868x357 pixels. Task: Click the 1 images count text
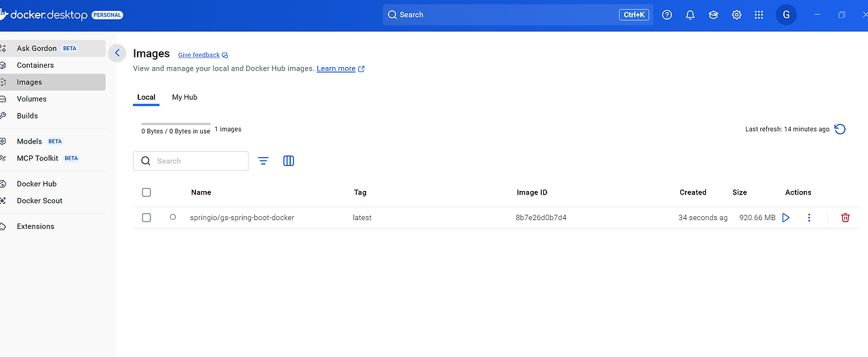pos(228,129)
